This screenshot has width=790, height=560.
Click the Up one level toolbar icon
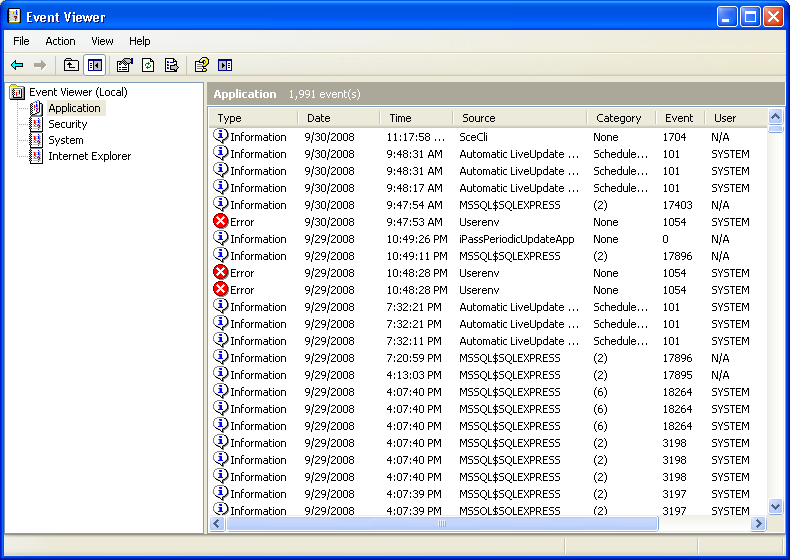[x=71, y=65]
